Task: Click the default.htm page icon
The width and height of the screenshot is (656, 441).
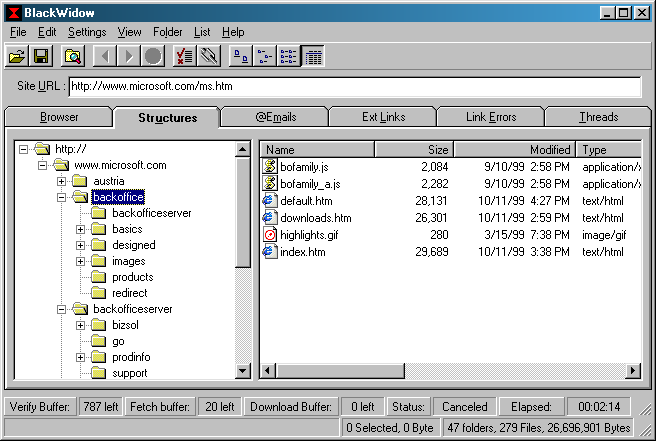Action: pyautogui.click(x=270, y=200)
